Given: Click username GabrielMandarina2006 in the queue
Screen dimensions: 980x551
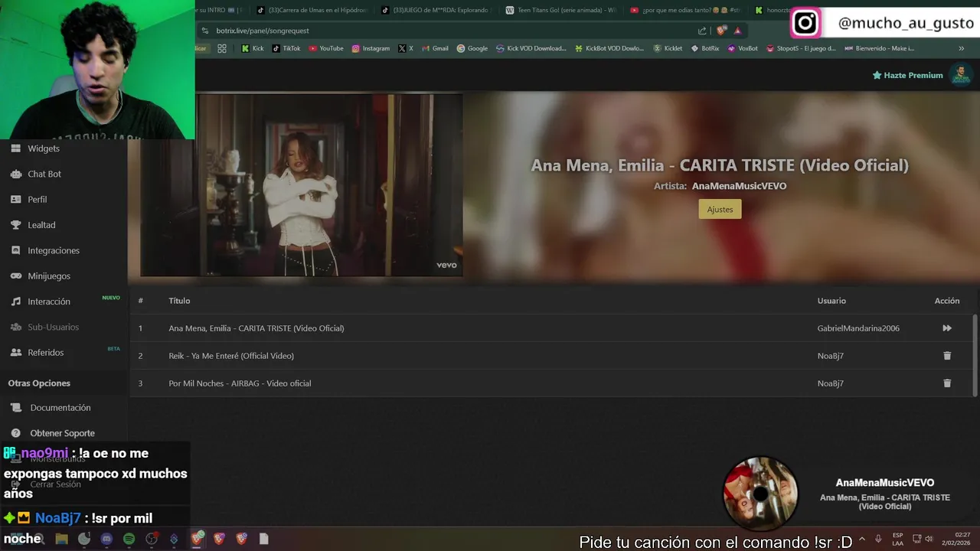Looking at the screenshot, I should [858, 328].
